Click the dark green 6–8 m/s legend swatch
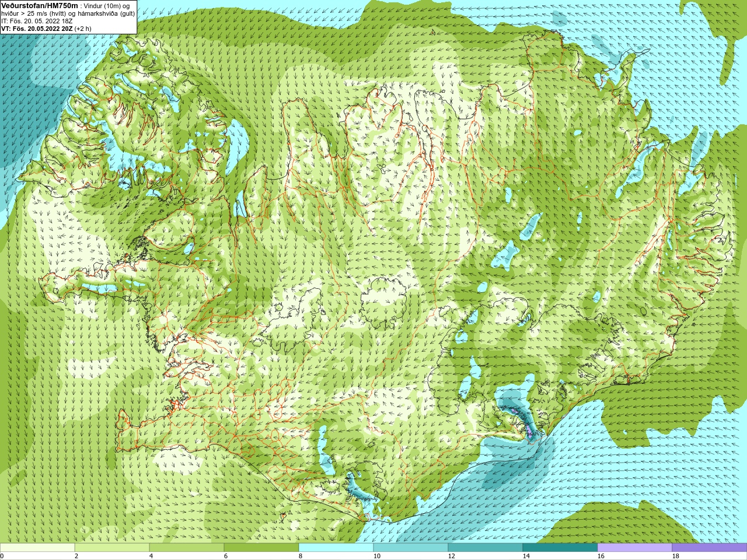Viewport: 747px width, 560px height. point(261,548)
